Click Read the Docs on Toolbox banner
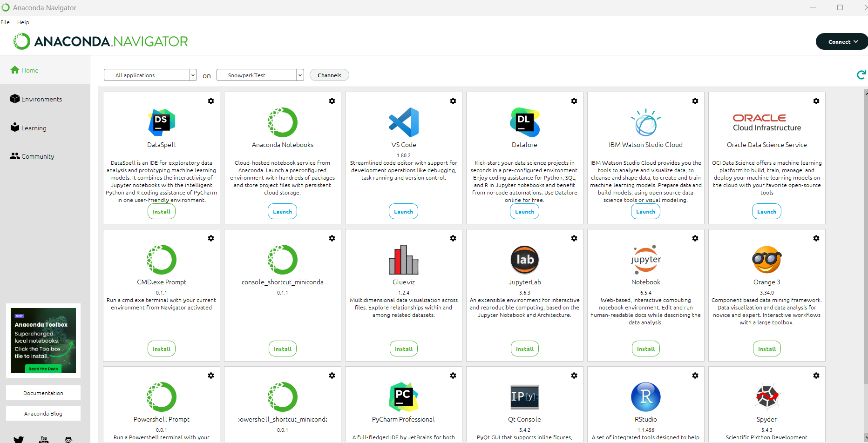Viewport: 868px width, 443px height. (43, 369)
